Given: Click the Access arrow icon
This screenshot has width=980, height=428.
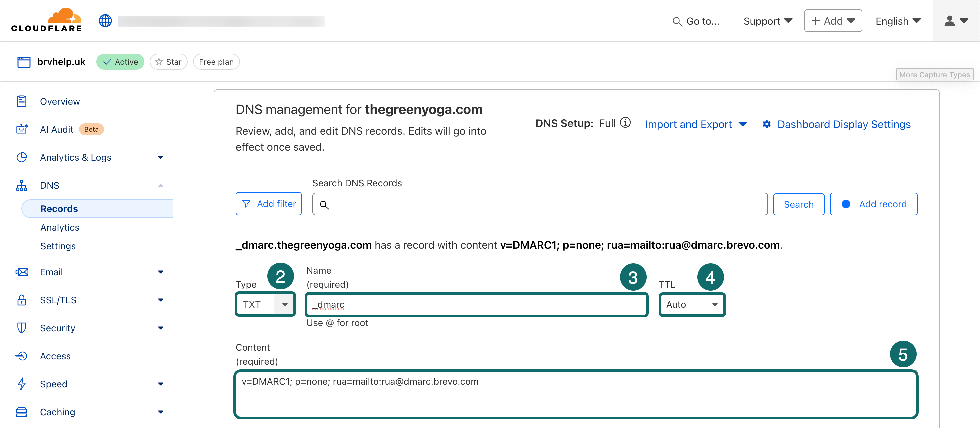Looking at the screenshot, I should [x=22, y=356].
